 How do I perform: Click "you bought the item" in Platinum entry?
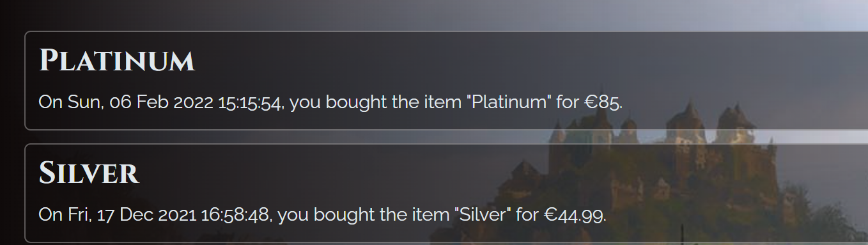point(376,102)
